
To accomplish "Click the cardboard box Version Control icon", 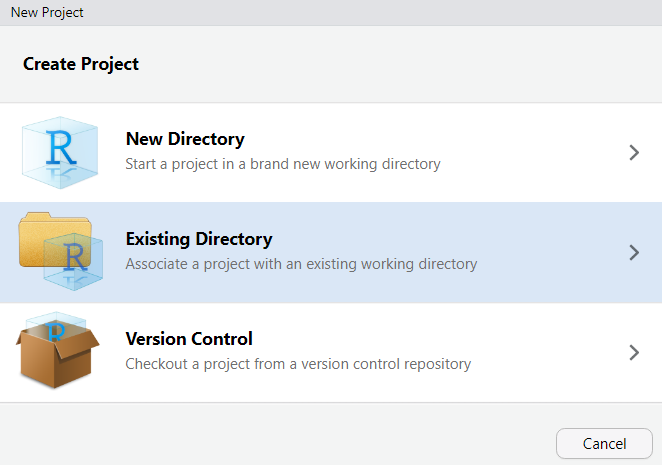I will (x=58, y=358).
